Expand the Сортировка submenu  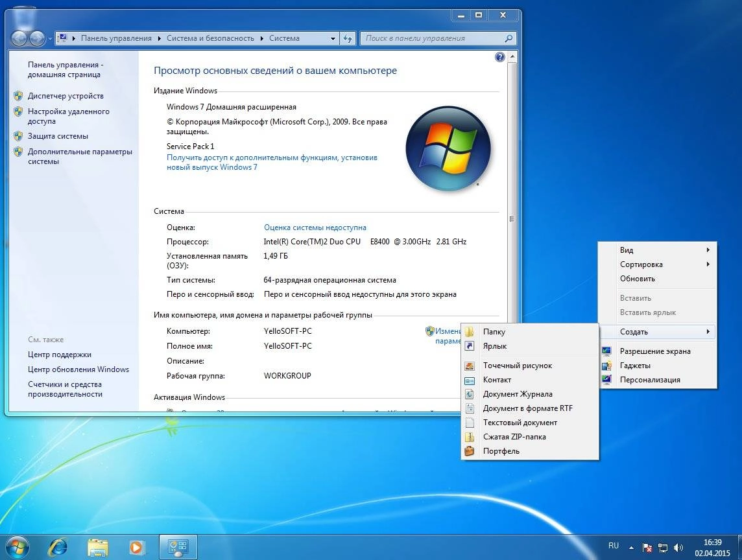click(x=658, y=264)
